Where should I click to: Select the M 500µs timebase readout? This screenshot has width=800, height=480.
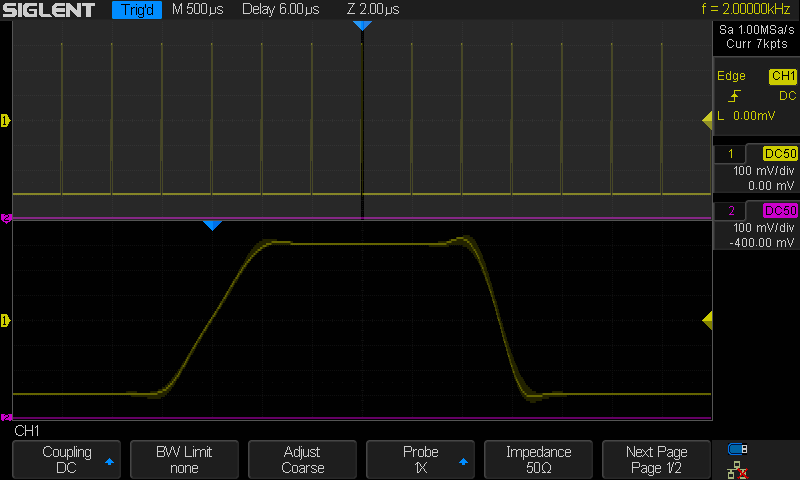coord(197,9)
